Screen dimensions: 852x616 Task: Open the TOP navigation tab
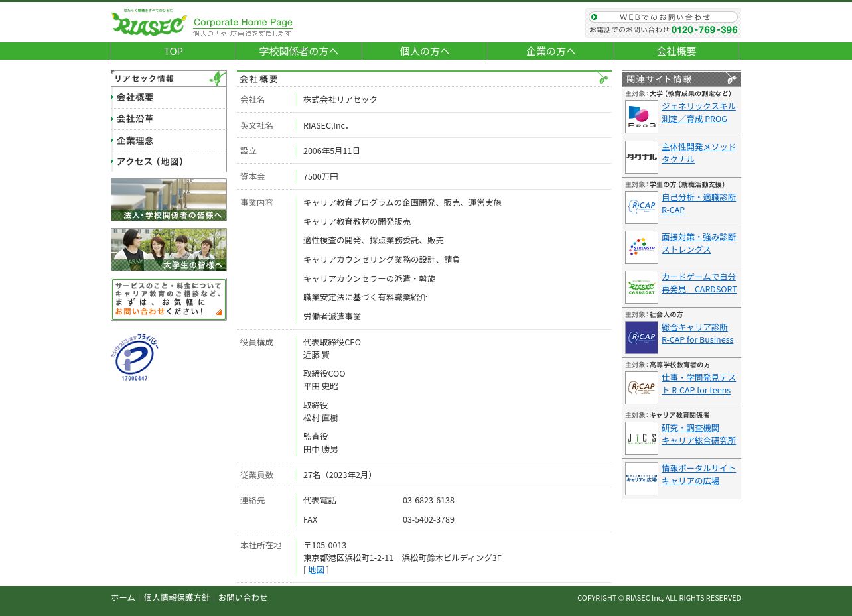(173, 51)
